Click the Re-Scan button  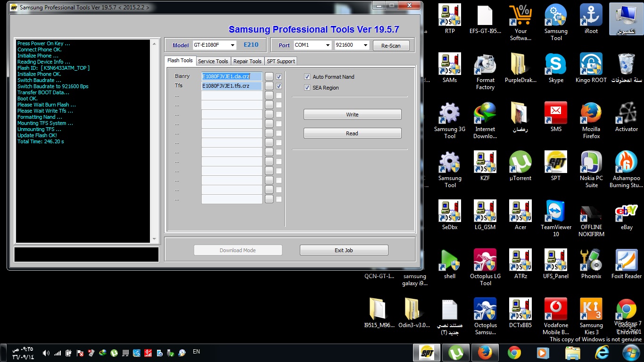tap(391, 46)
